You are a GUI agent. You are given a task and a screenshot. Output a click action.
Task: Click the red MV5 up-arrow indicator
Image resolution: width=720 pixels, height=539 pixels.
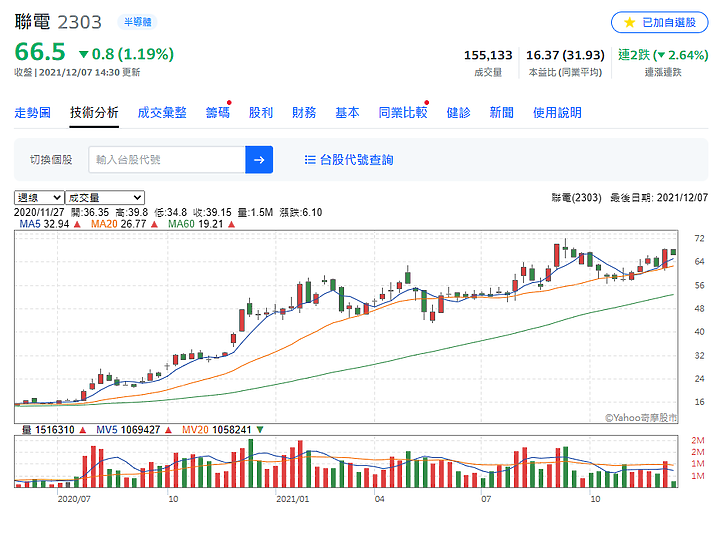click(169, 430)
